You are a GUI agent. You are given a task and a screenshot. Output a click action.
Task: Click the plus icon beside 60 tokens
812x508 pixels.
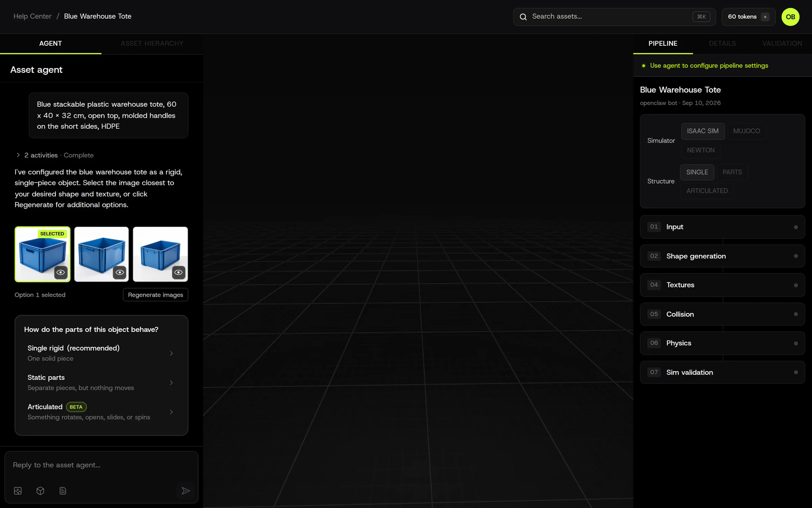pyautogui.click(x=765, y=17)
